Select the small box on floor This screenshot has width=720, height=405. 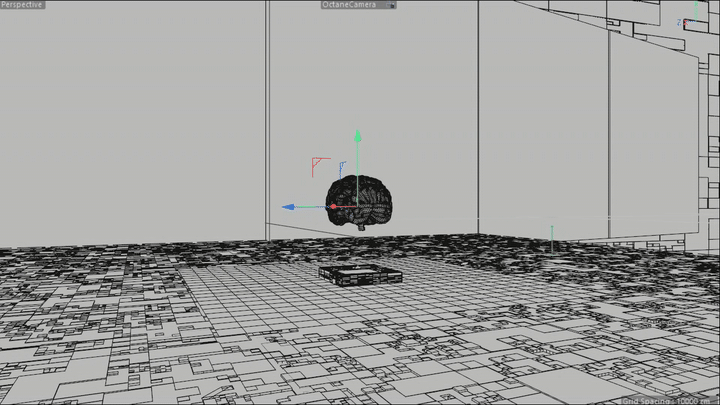pos(360,275)
